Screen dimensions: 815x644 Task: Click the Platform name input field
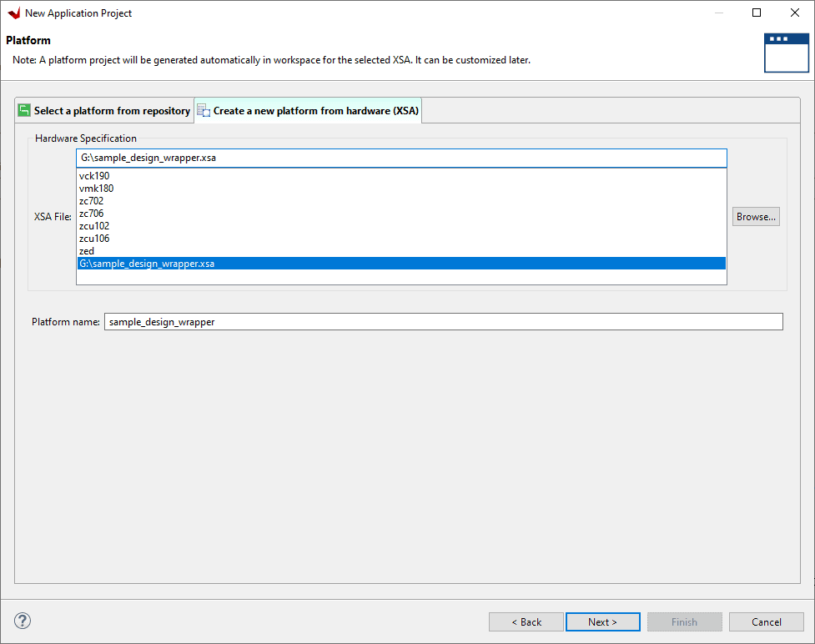tap(443, 322)
